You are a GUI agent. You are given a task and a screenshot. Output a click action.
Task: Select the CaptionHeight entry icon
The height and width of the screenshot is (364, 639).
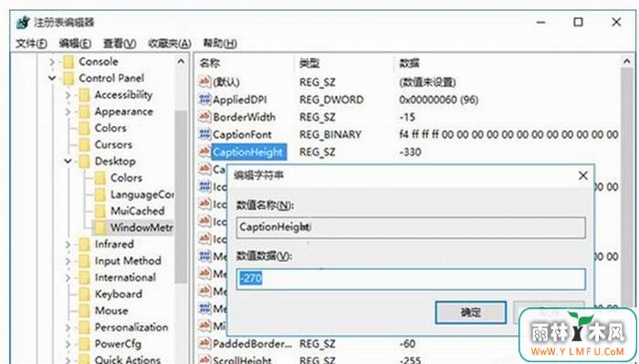(x=204, y=151)
